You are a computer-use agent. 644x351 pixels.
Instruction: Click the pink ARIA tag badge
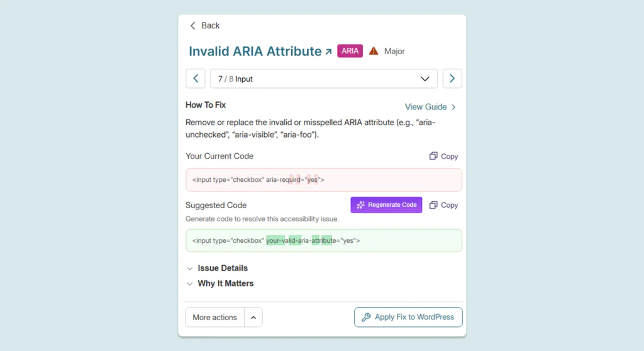pos(350,51)
